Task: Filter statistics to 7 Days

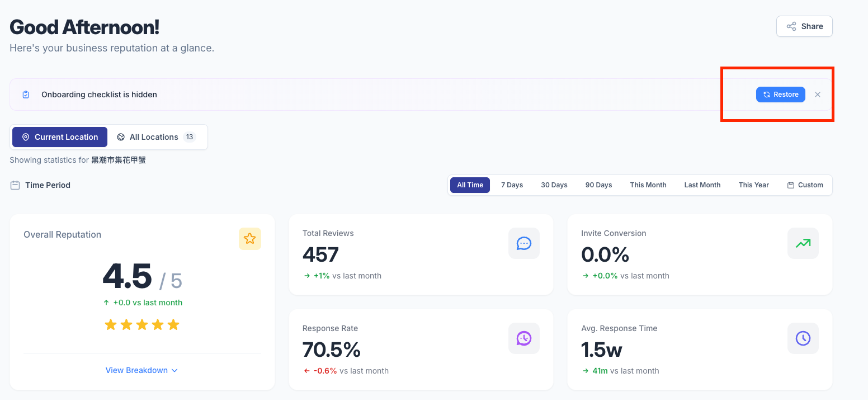Action: point(512,185)
